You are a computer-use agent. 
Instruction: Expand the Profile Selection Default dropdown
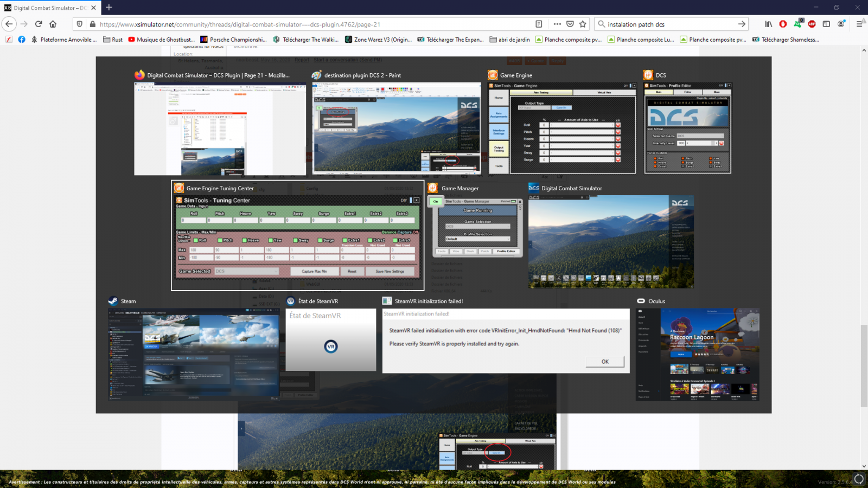click(x=477, y=239)
